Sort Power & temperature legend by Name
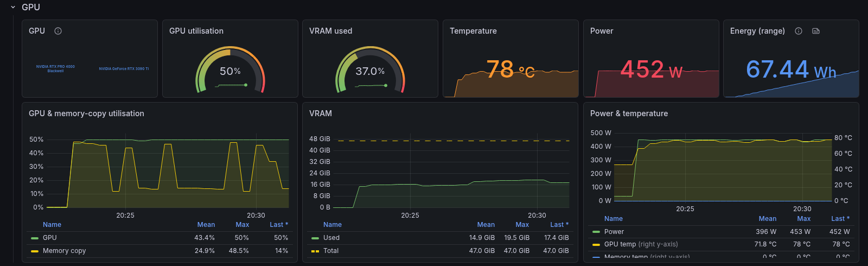 614,219
